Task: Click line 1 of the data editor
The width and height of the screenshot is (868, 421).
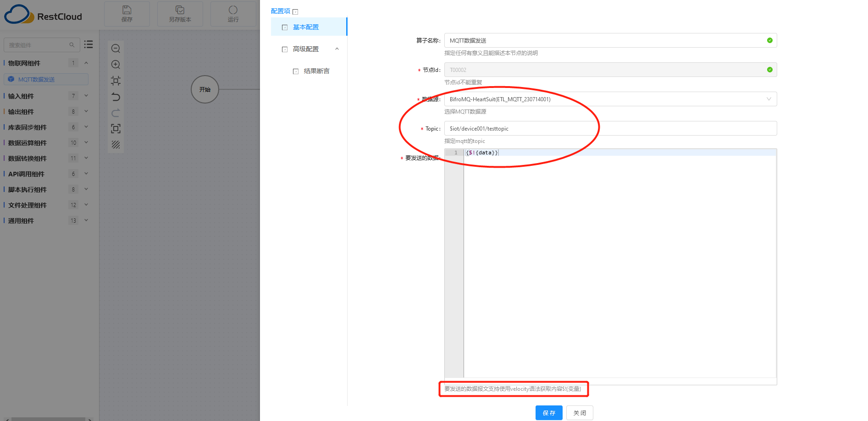Action: (620, 153)
